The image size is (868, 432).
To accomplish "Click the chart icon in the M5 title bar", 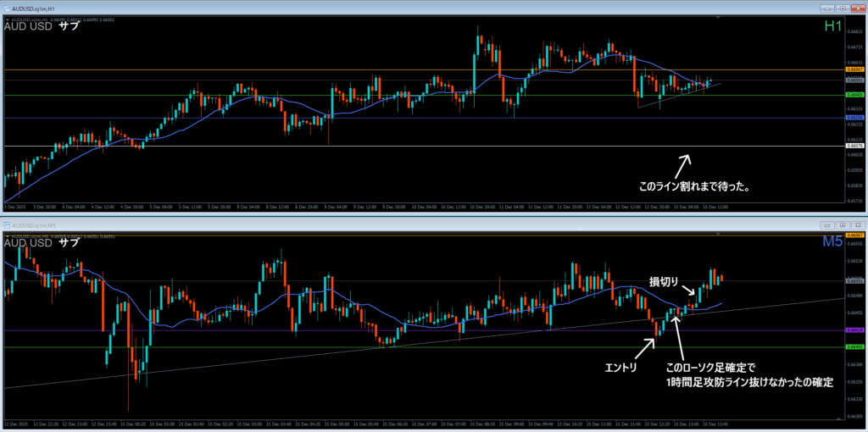I will pyautogui.click(x=6, y=225).
